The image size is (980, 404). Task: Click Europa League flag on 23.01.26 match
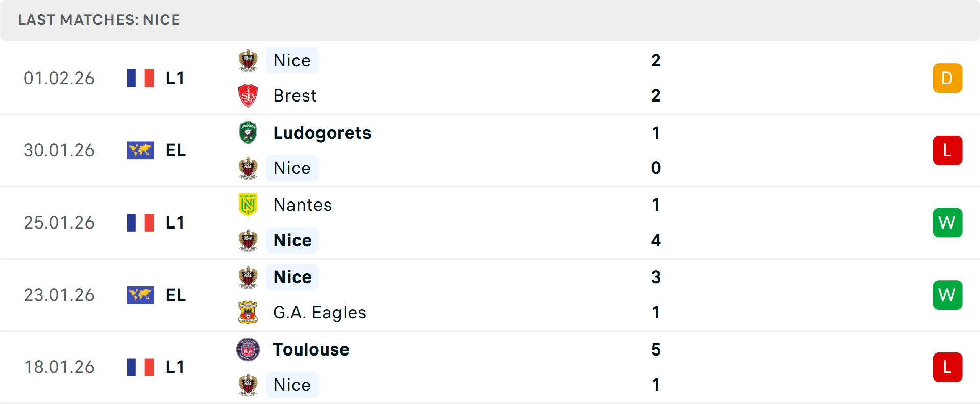140,295
